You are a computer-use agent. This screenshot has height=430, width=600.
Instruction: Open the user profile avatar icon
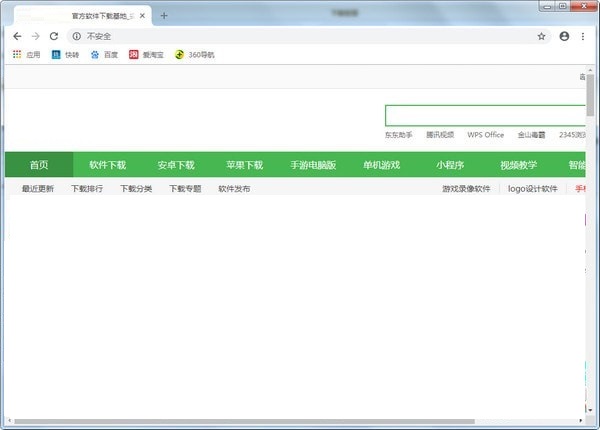pyautogui.click(x=564, y=36)
